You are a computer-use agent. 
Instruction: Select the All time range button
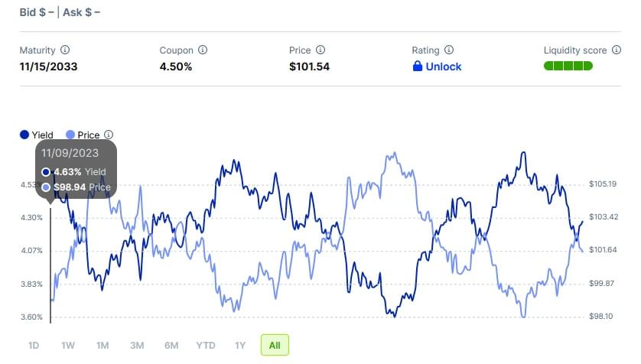[275, 345]
